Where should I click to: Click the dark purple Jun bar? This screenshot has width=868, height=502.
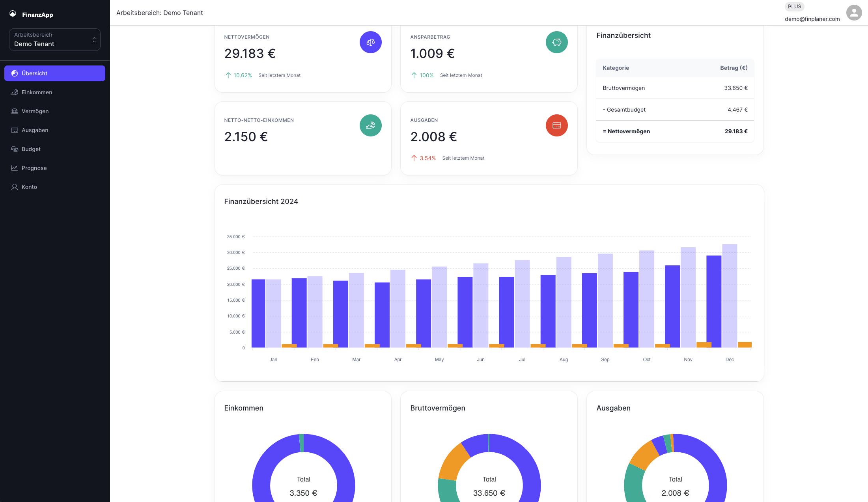tap(465, 312)
